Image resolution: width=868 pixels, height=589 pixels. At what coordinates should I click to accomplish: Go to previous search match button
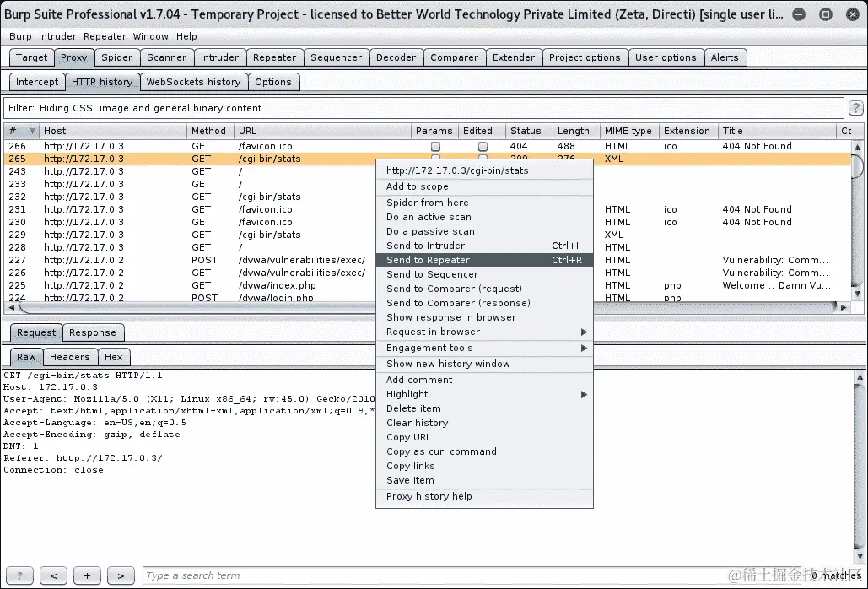[53, 575]
